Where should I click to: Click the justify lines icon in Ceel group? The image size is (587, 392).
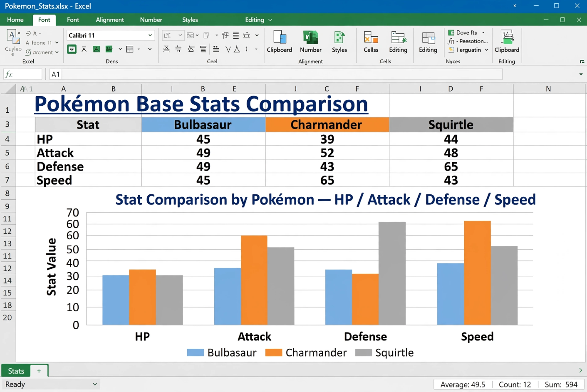tap(236, 35)
